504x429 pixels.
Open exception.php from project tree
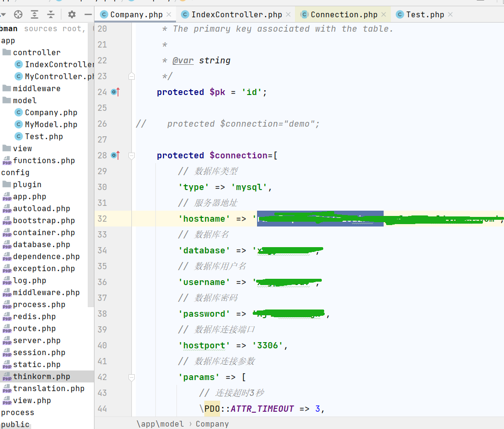click(x=44, y=269)
